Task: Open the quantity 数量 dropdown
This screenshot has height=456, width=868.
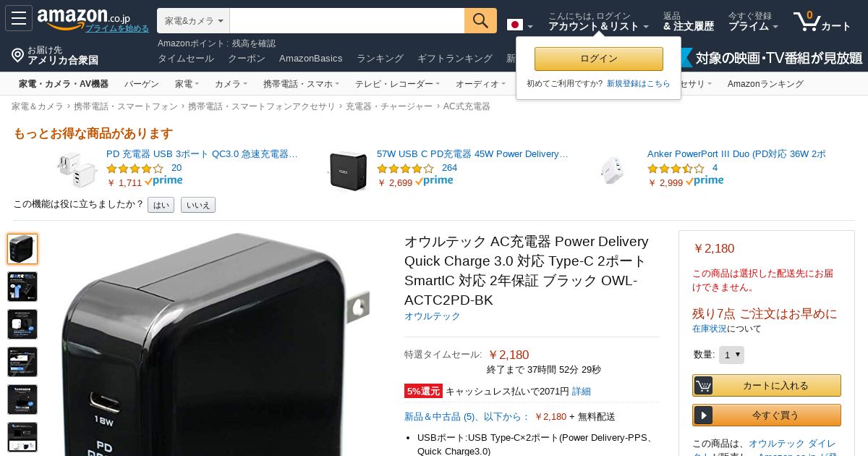Action: (x=731, y=355)
